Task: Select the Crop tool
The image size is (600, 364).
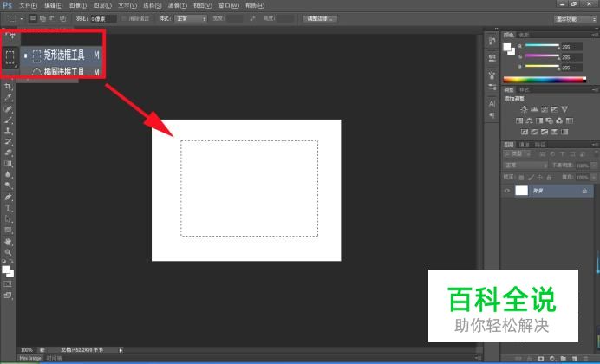Action: [x=8, y=87]
